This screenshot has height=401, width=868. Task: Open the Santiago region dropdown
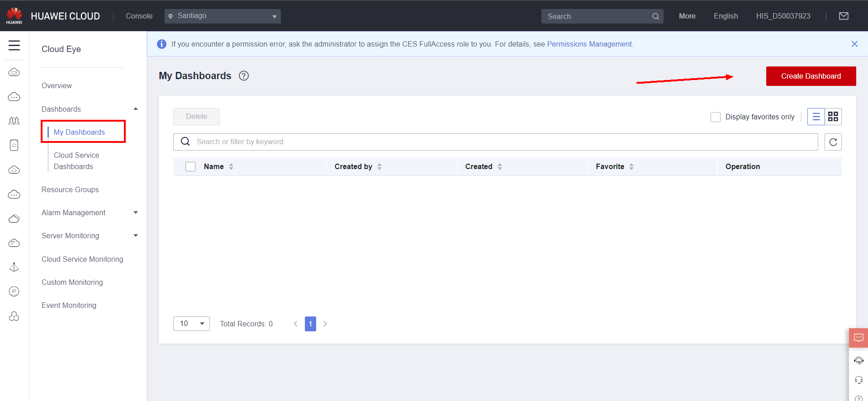(x=223, y=16)
